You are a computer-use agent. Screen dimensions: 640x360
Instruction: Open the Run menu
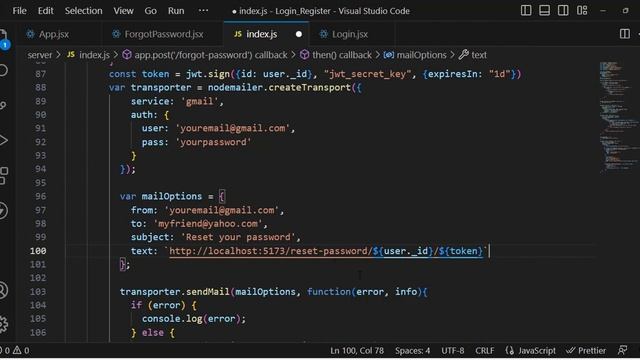pos(176,11)
